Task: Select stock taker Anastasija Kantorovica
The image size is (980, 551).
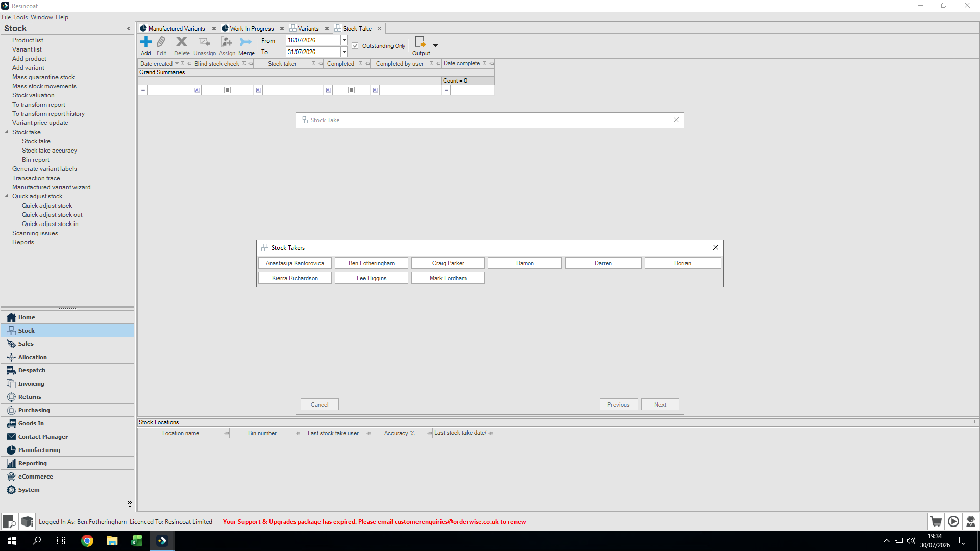Action: tap(295, 263)
